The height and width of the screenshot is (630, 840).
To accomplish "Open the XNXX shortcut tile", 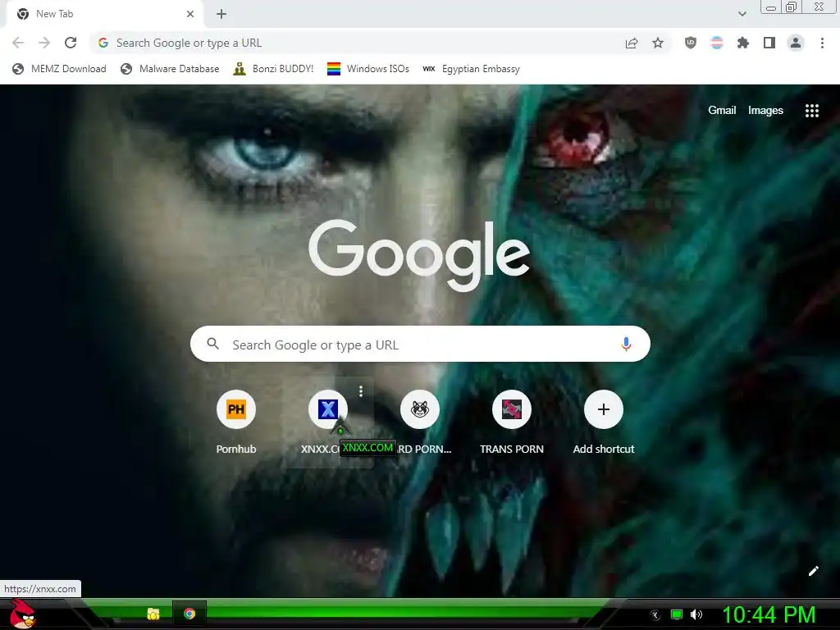I will point(328,422).
